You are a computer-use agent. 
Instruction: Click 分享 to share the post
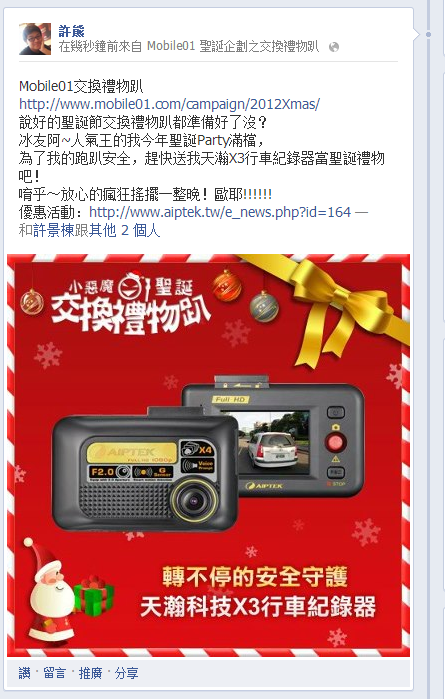(x=127, y=673)
